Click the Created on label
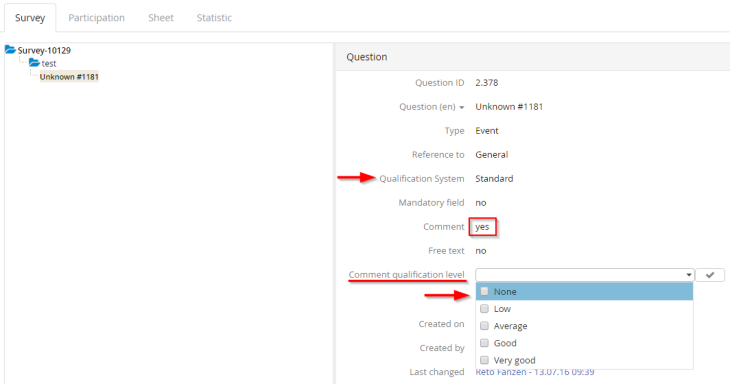This screenshot has height=384, width=730. [441, 324]
